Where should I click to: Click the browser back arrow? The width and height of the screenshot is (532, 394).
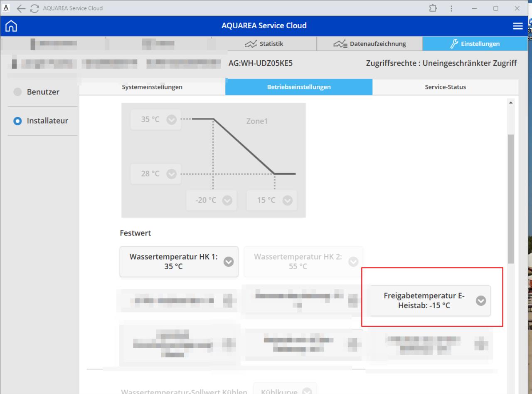pyautogui.click(x=21, y=8)
